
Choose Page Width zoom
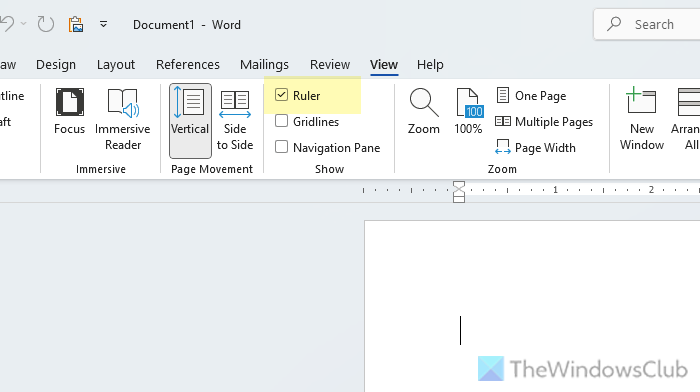click(536, 147)
